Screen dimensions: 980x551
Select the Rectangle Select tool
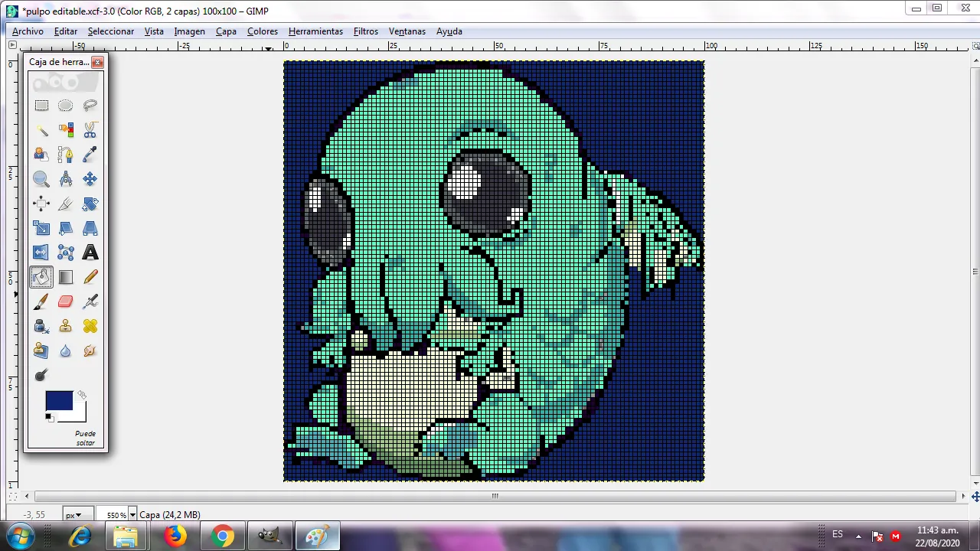click(41, 106)
